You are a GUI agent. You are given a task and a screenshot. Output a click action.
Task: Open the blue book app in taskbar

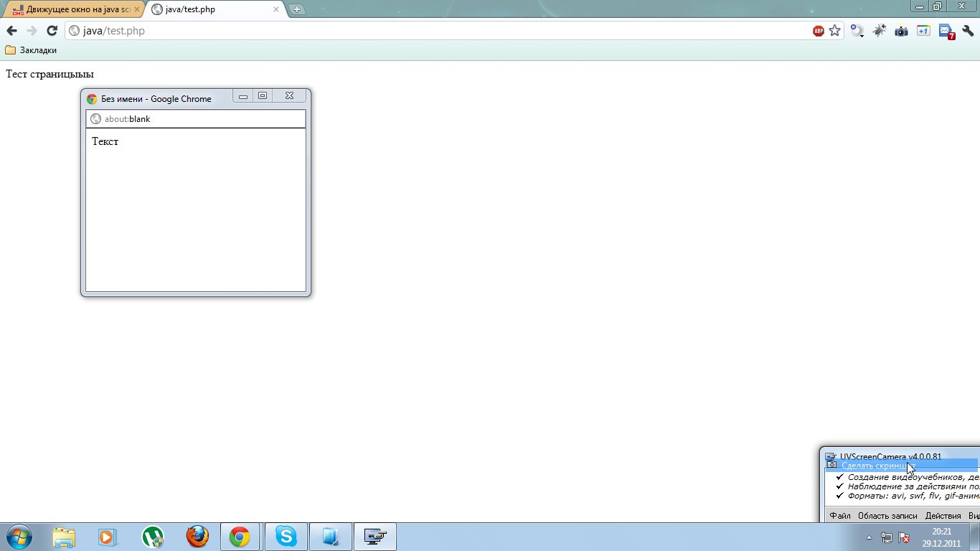tap(331, 537)
